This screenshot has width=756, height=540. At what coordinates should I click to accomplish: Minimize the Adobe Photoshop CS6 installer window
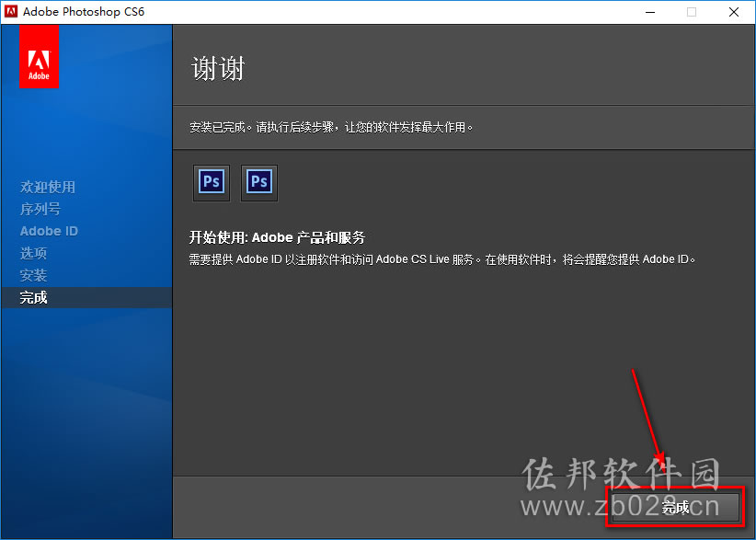pos(650,12)
